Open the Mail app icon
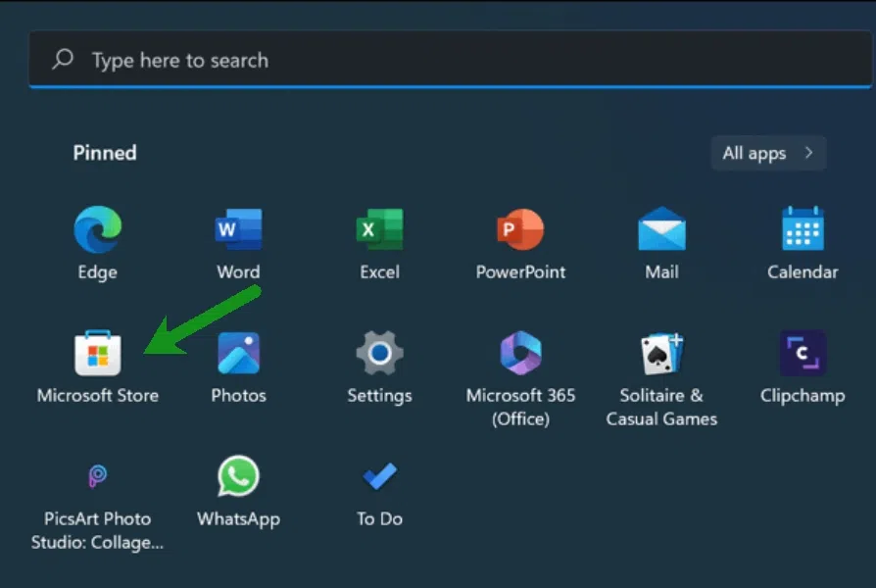 pos(662,228)
